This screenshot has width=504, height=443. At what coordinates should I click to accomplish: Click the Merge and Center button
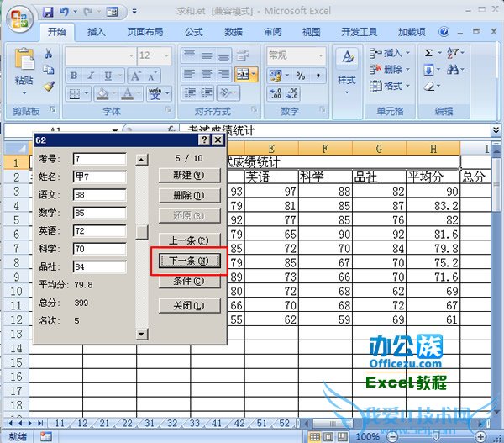(x=243, y=75)
